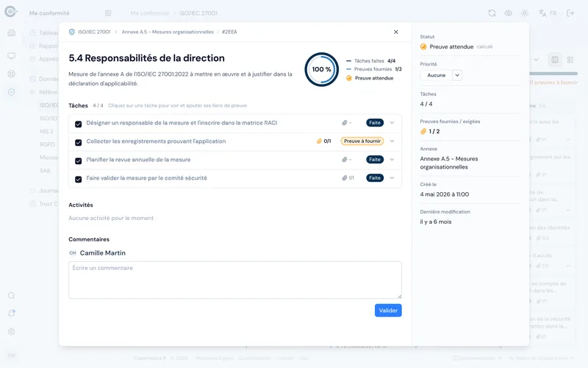
Task: Uncheck 'Planifier la revue annuelle' checkbox
Action: point(79,160)
